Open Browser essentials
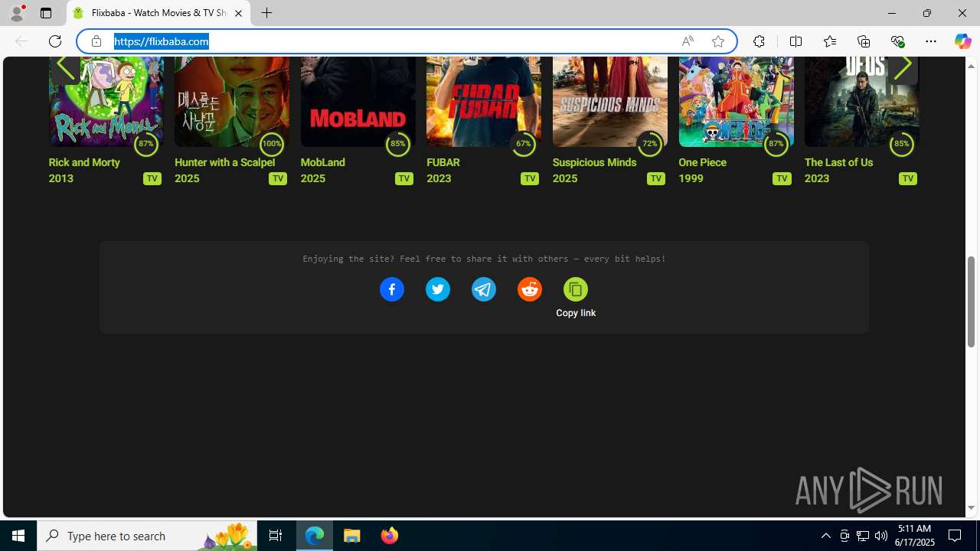The width and height of the screenshot is (980, 551). click(897, 41)
